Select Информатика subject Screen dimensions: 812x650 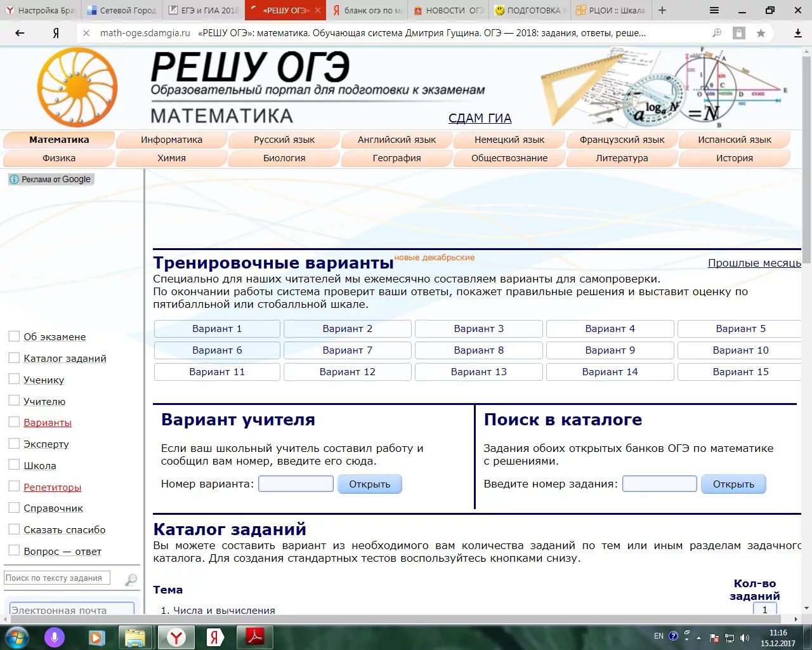(171, 140)
